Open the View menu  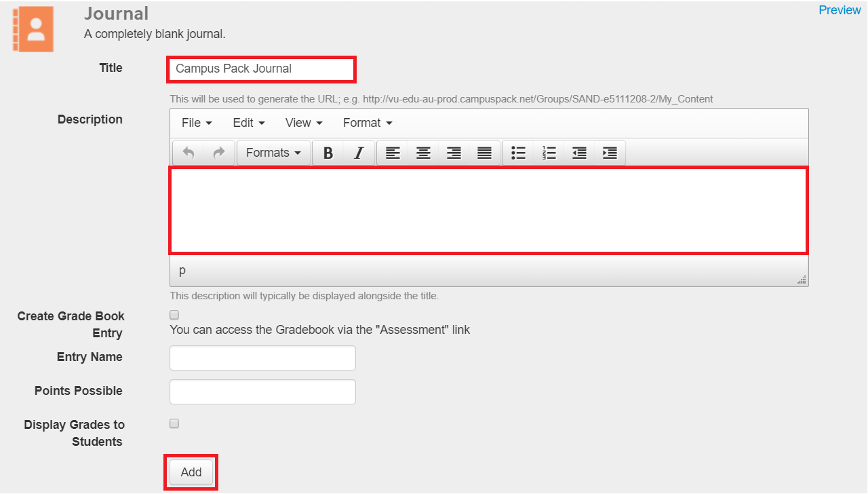[x=304, y=123]
